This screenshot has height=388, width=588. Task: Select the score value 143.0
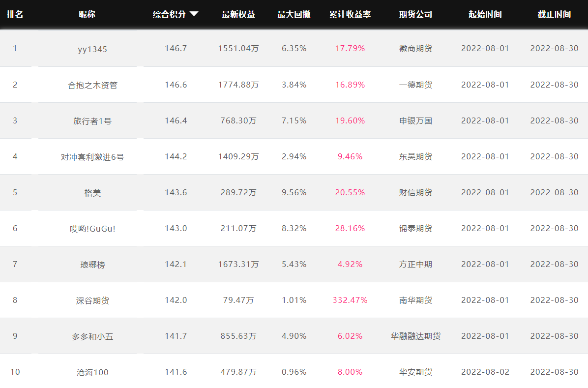(x=176, y=229)
